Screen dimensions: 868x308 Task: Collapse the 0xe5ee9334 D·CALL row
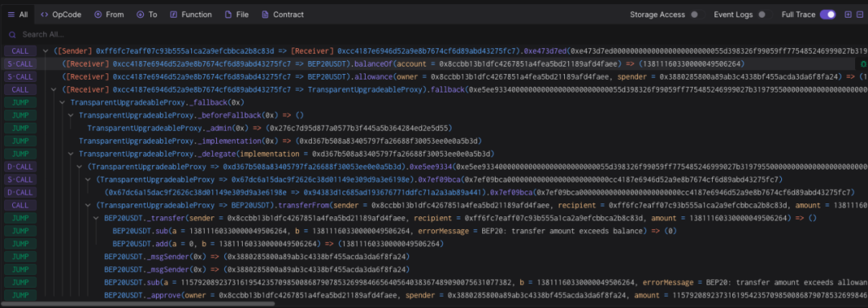[79, 166]
